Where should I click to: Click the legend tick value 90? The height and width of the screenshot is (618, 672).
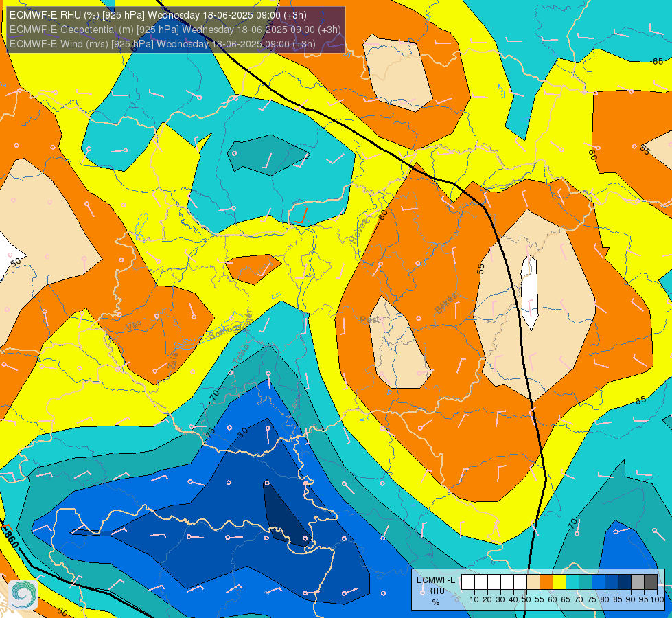coord(631,599)
